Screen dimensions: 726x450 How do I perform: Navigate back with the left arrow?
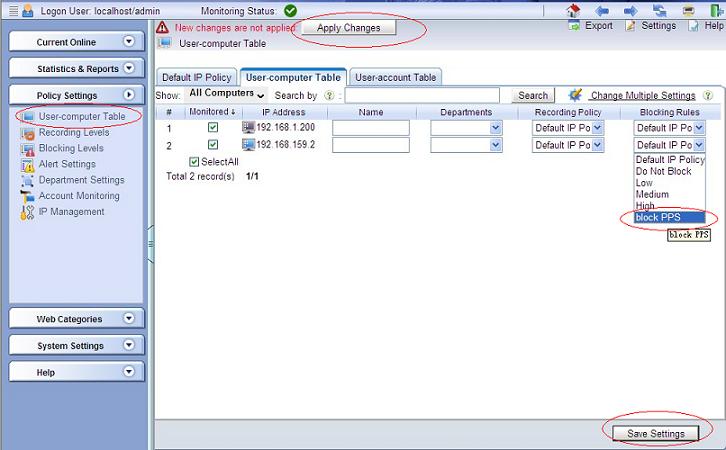(602, 10)
